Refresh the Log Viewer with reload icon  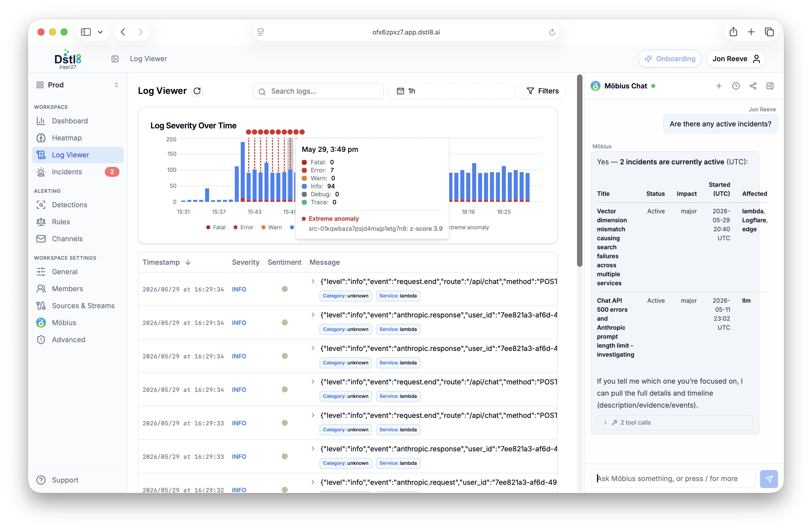(x=197, y=91)
